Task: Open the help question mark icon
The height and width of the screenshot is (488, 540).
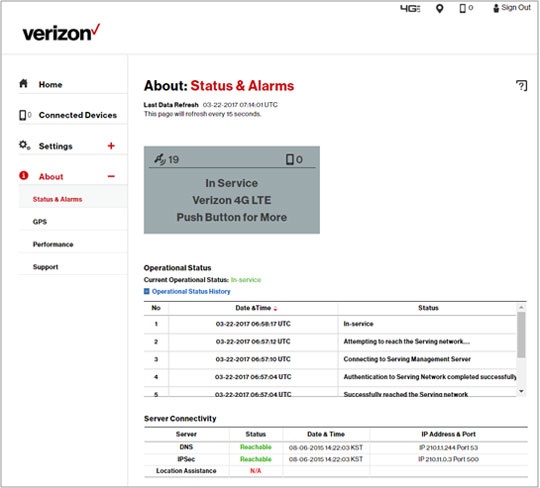Action: 521,85
